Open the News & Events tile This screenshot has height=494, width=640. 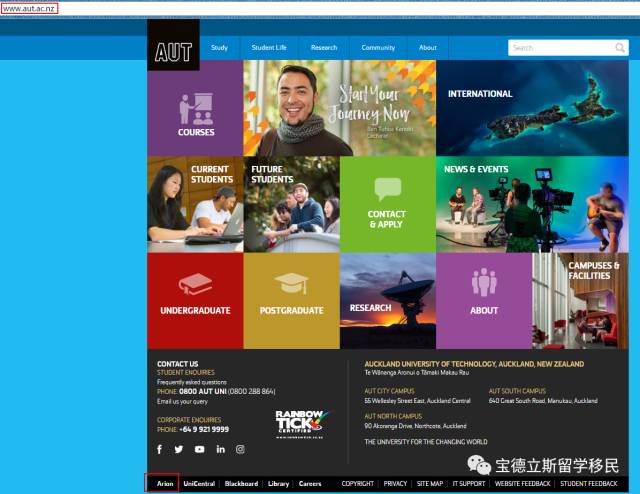click(532, 204)
